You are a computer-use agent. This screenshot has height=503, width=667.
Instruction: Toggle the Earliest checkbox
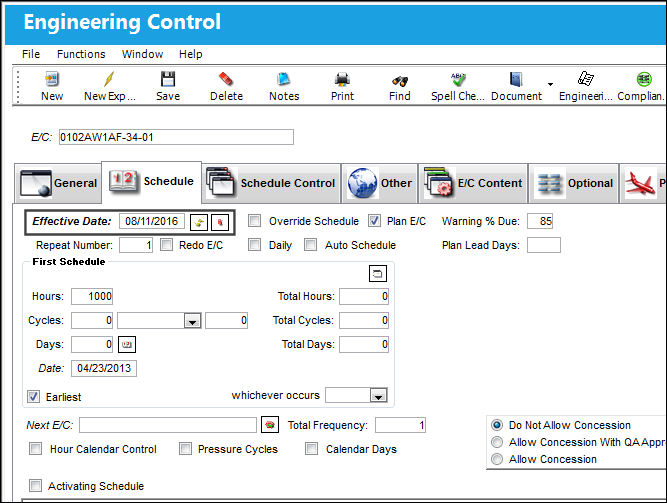click(x=34, y=397)
